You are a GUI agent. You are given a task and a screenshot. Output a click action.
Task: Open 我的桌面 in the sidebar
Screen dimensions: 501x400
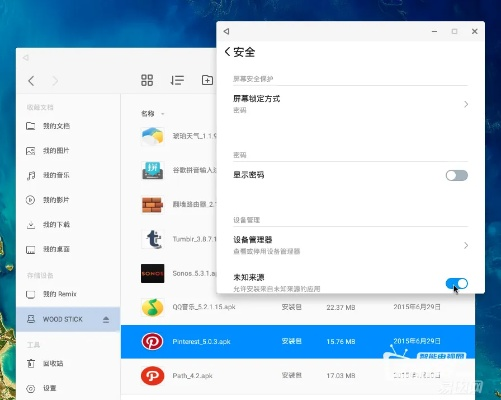68,249
